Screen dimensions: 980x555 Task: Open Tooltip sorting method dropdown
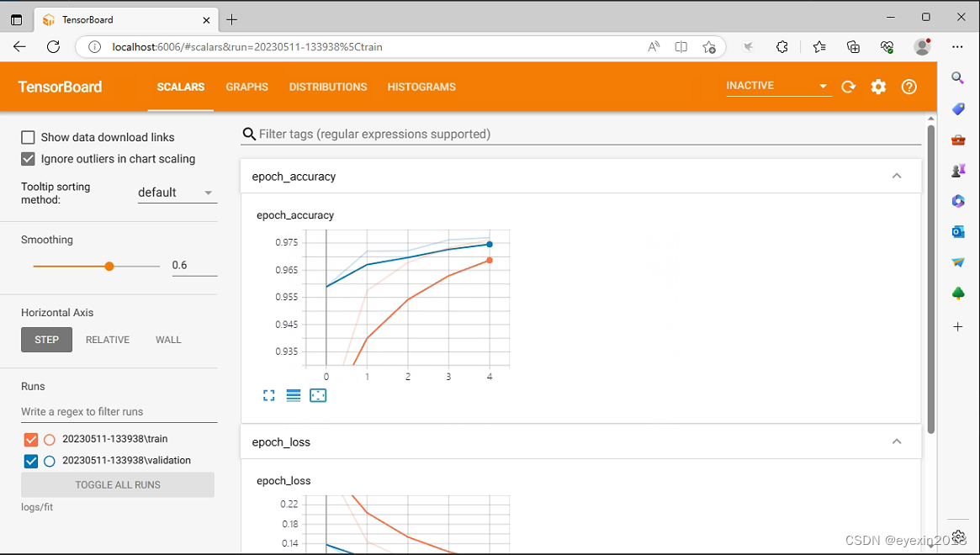[x=177, y=193]
